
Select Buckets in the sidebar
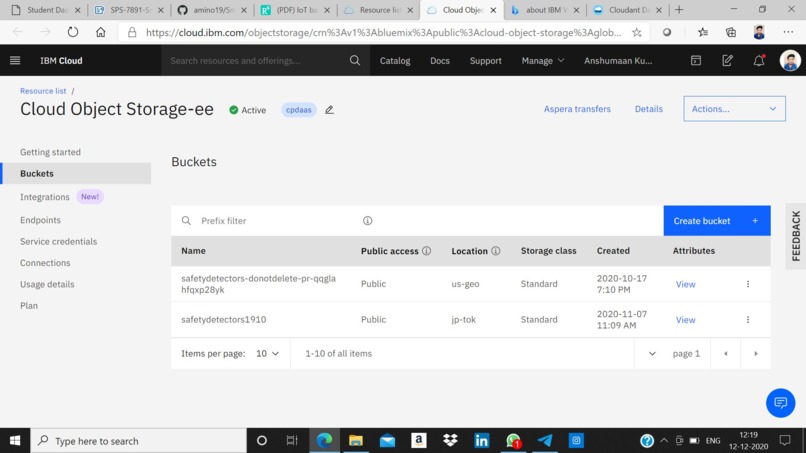point(77,173)
